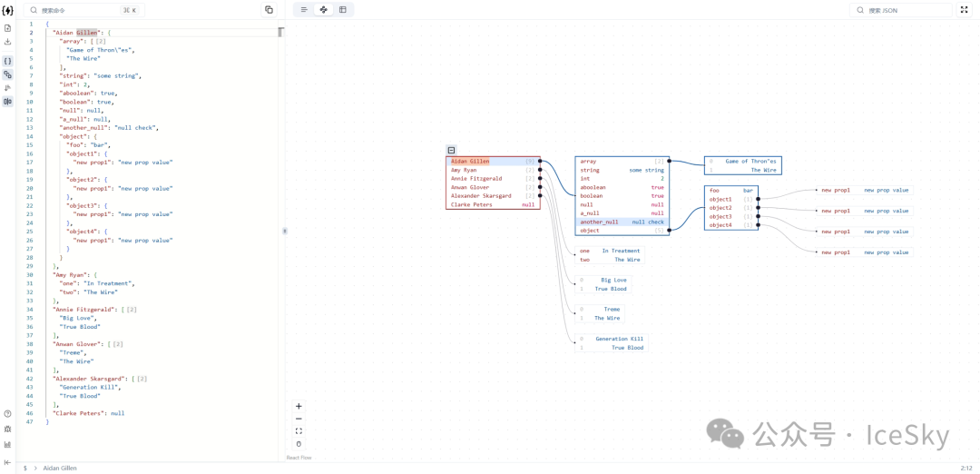Switch to the table view tab
The height and width of the screenshot is (474, 980).
pyautogui.click(x=342, y=10)
